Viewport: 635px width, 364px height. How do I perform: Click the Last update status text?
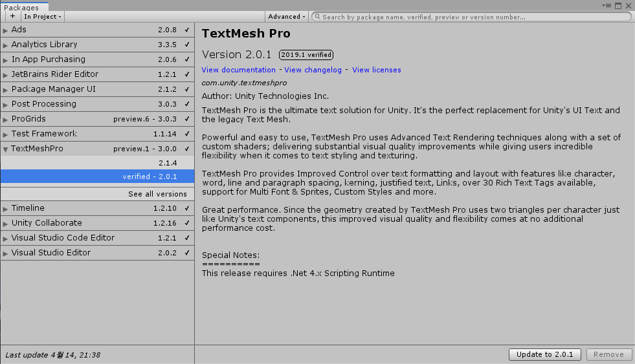(x=52, y=355)
